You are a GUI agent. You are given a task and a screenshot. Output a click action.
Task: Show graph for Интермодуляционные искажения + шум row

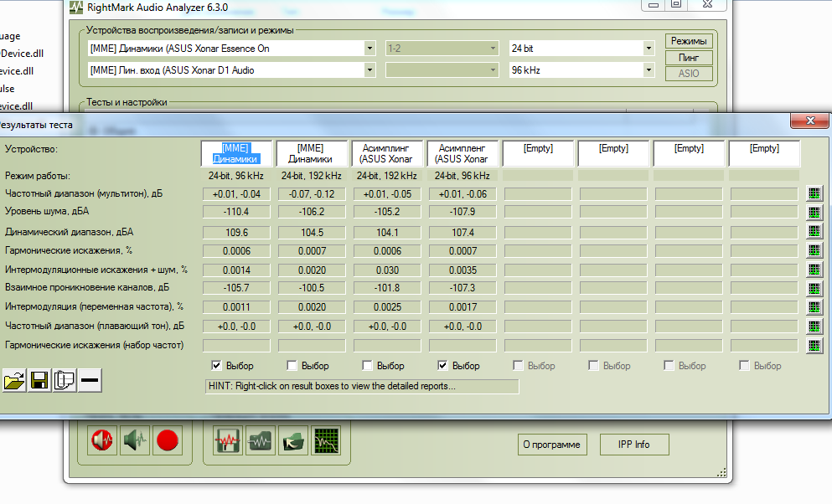tap(814, 270)
